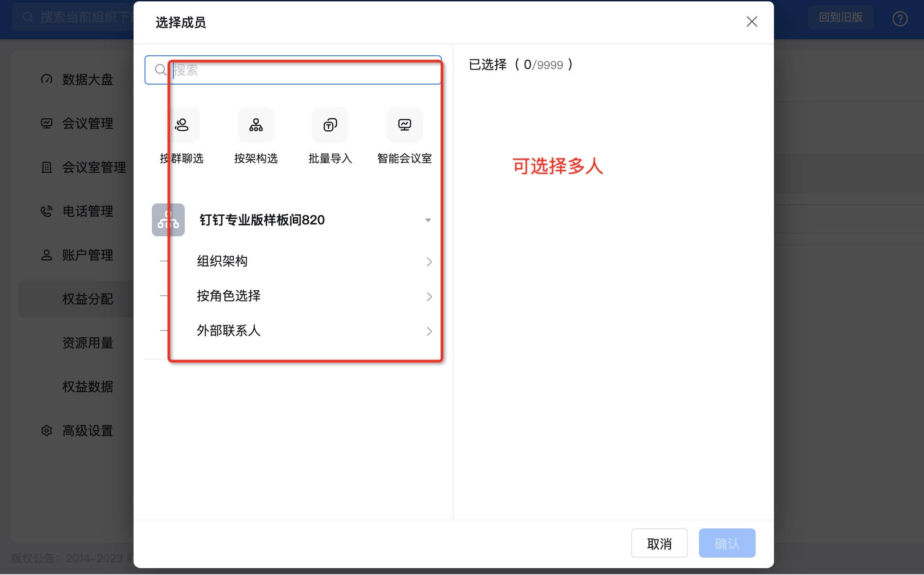This screenshot has height=575, width=924.
Task: Open the 批量导入 batch import icon
Action: tap(330, 125)
